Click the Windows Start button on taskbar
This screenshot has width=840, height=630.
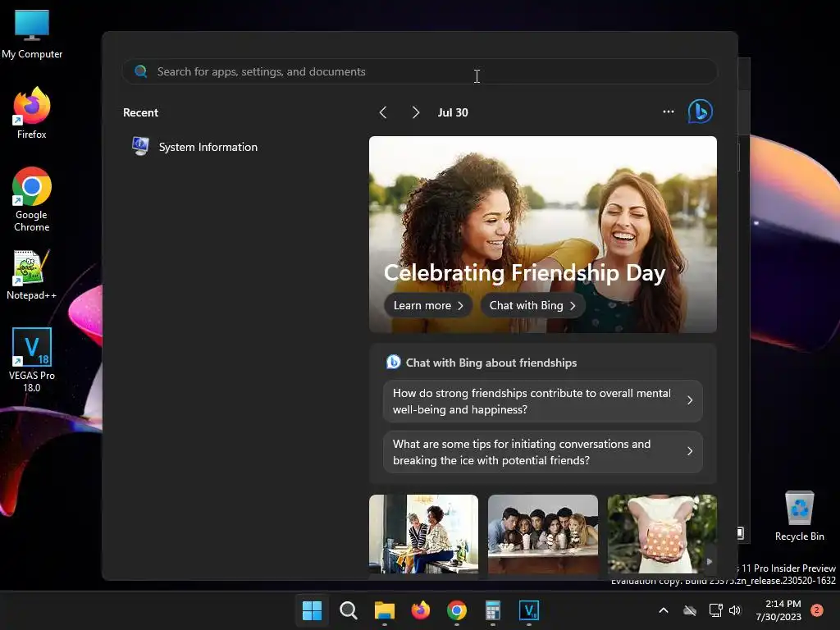(312, 610)
